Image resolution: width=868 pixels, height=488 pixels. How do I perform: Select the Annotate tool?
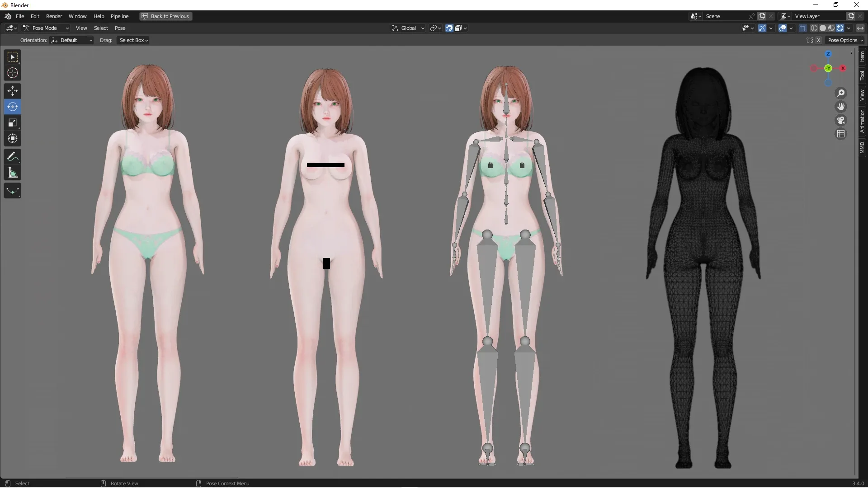tap(12, 156)
